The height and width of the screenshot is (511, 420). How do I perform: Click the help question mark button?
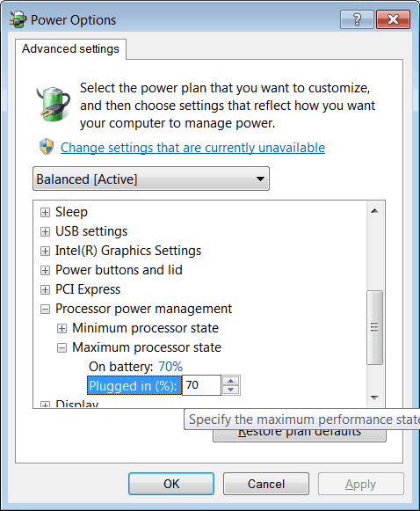[357, 19]
